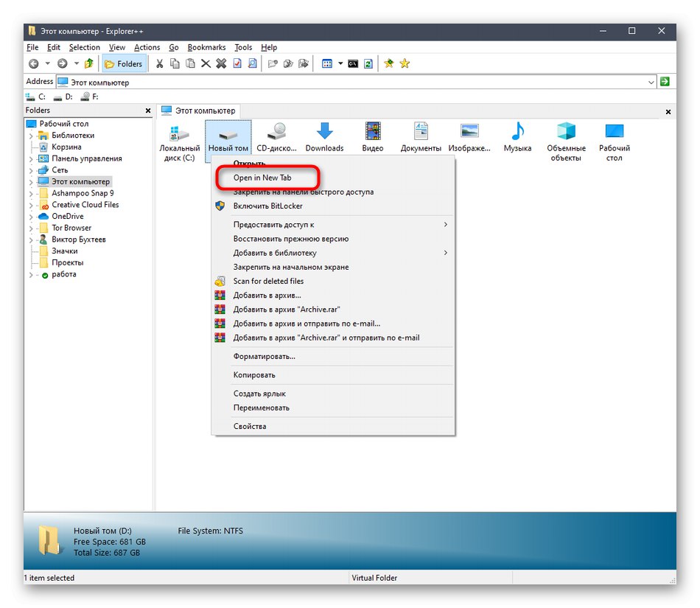Jump to drive F: in drives bar
Screen dimensions: 700x608
(x=90, y=97)
